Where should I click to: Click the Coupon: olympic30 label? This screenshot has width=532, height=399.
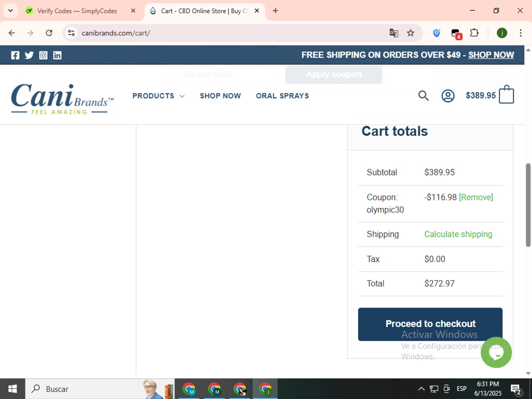point(385,204)
